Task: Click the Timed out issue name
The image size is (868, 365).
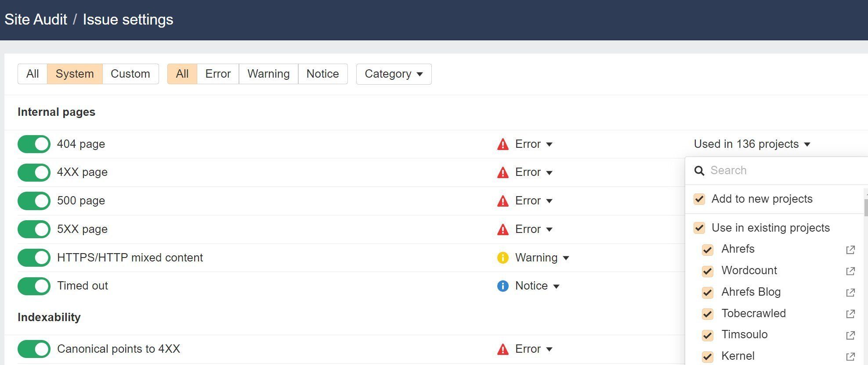Action: (83, 286)
